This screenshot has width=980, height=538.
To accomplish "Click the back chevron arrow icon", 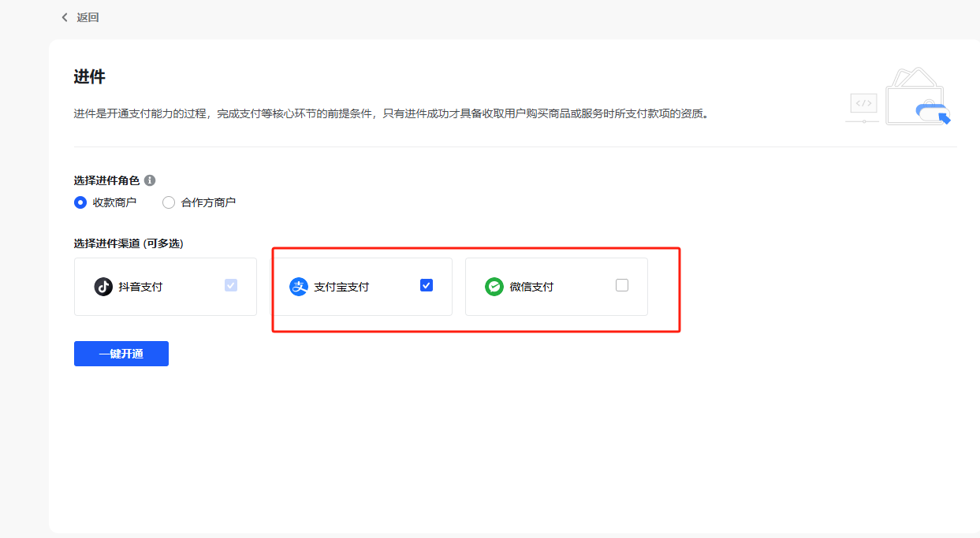I will [65, 17].
